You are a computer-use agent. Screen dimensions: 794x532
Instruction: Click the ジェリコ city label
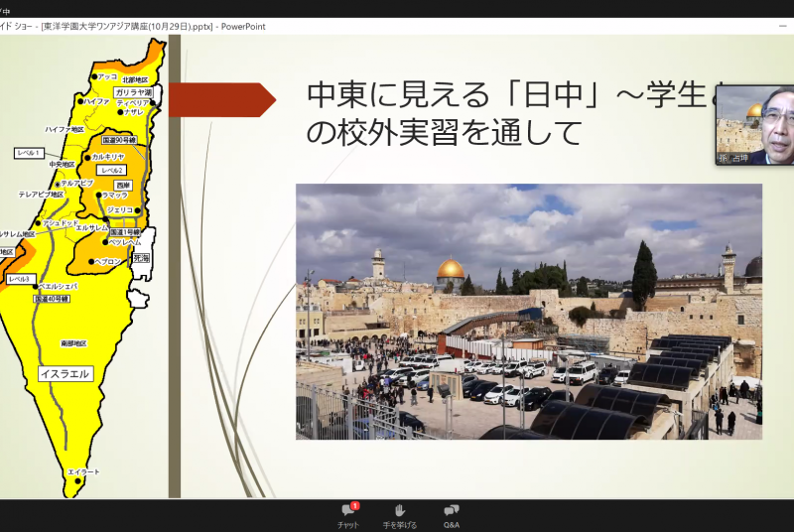pyautogui.click(x=120, y=209)
